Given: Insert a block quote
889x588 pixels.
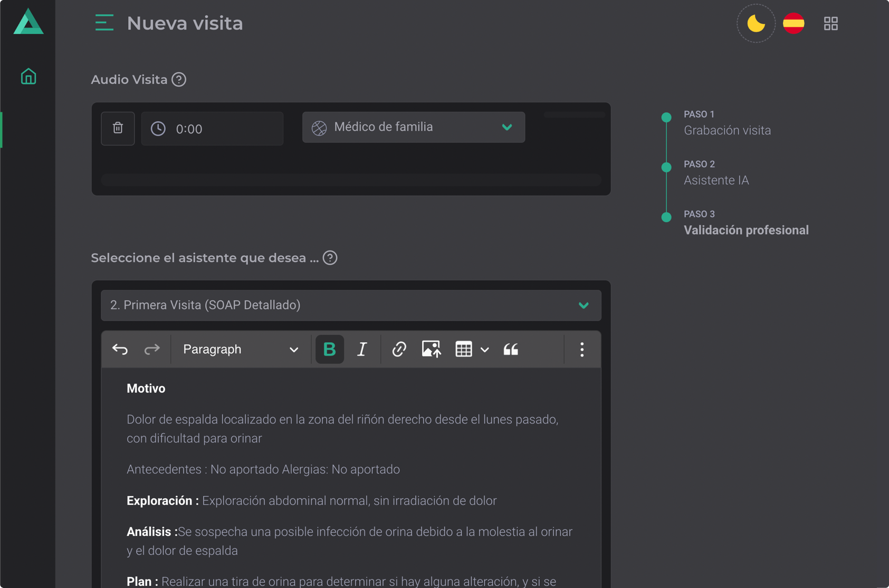Looking at the screenshot, I should coord(510,349).
